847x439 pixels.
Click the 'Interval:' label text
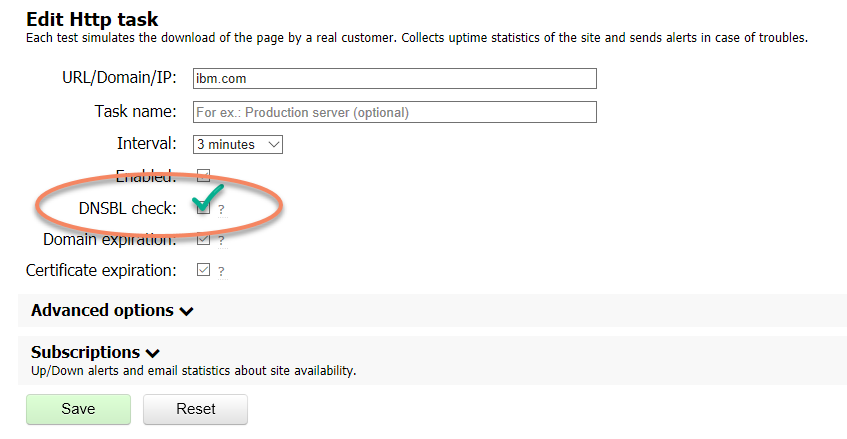(x=147, y=143)
